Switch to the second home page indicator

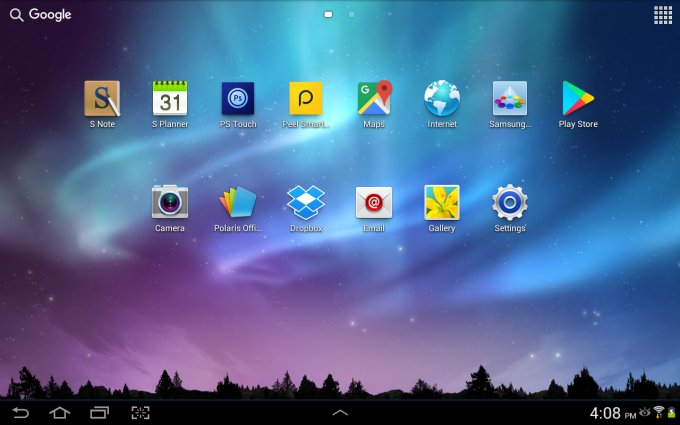[x=352, y=14]
